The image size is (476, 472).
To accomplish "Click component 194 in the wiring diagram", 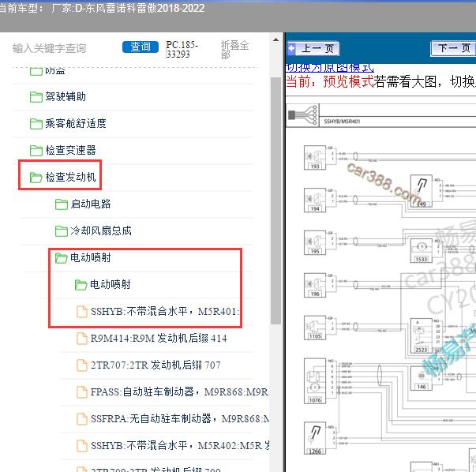I will [x=315, y=200].
